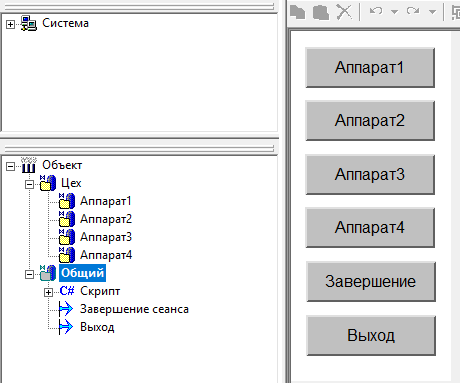Image resolution: width=460 pixels, height=383 pixels.
Task: Expand the Скрипт tree node
Action: tap(48, 292)
